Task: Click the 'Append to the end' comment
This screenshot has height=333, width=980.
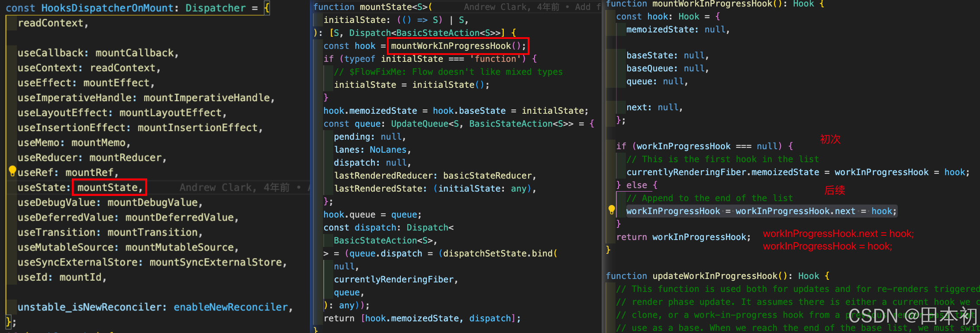Action: click(x=709, y=198)
